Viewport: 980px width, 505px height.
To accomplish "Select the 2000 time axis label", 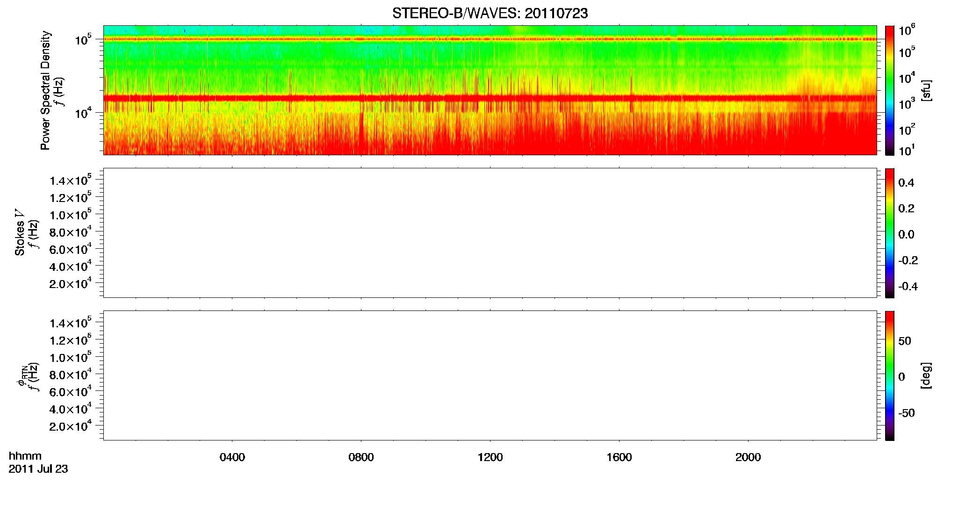I will point(748,457).
